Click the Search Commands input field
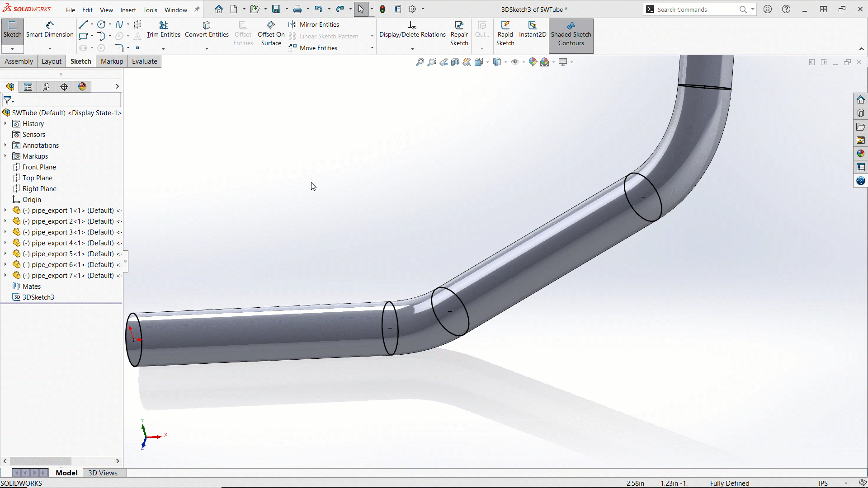 tap(697, 9)
